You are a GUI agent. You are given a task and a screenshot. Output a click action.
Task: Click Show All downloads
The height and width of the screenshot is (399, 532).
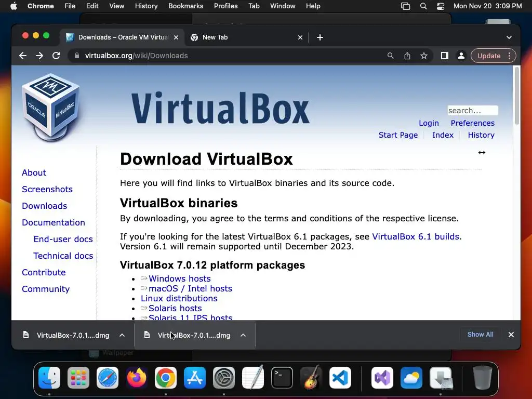(x=480, y=335)
